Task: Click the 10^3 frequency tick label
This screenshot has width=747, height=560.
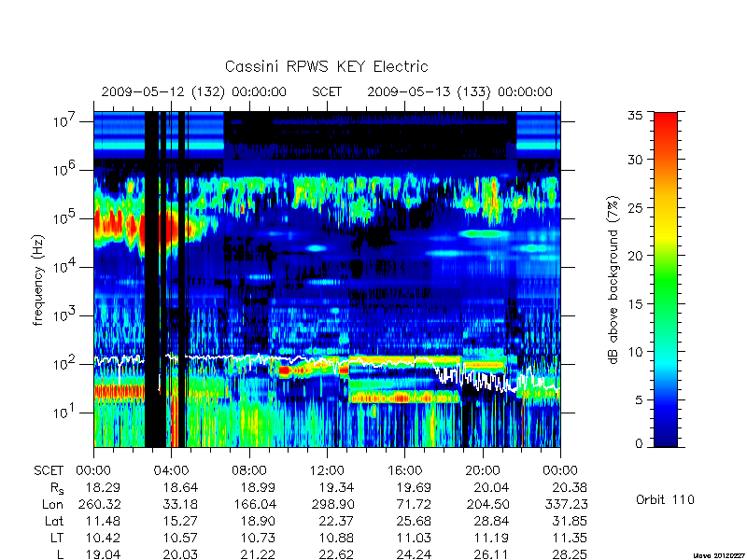Action: [x=65, y=315]
